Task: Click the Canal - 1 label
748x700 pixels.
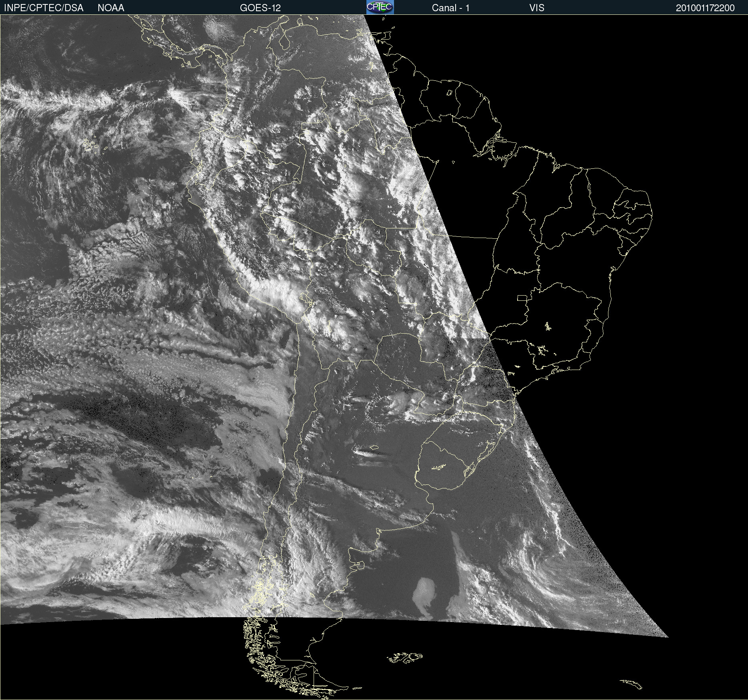Action: pyautogui.click(x=450, y=8)
